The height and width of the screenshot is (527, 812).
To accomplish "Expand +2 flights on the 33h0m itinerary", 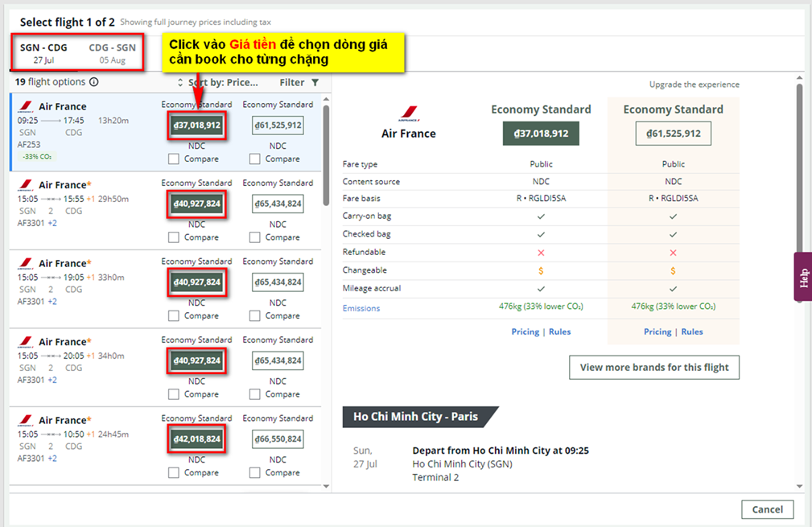I will pos(52,301).
